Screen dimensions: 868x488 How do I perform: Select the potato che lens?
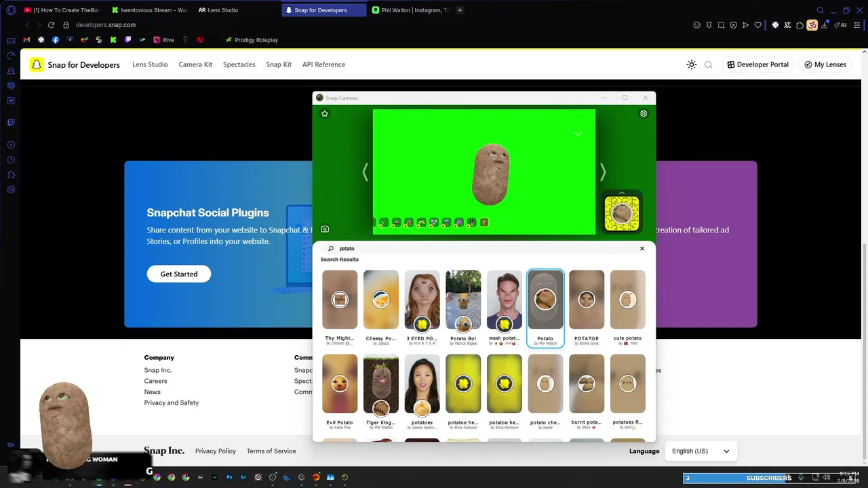545,392
